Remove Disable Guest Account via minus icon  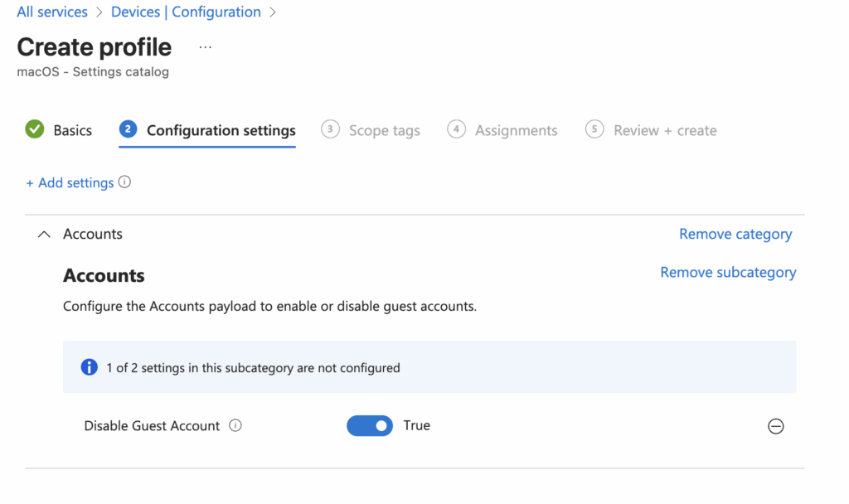775,427
